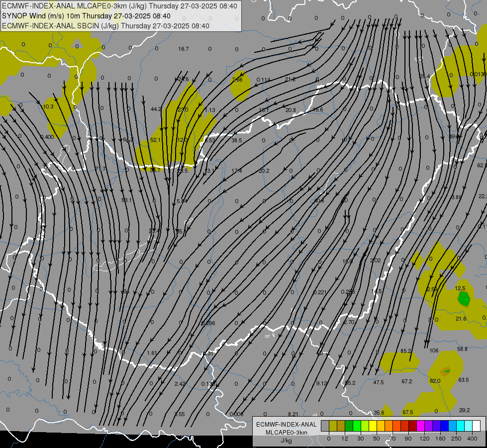Click the map value 2.70

tap(349, 322)
